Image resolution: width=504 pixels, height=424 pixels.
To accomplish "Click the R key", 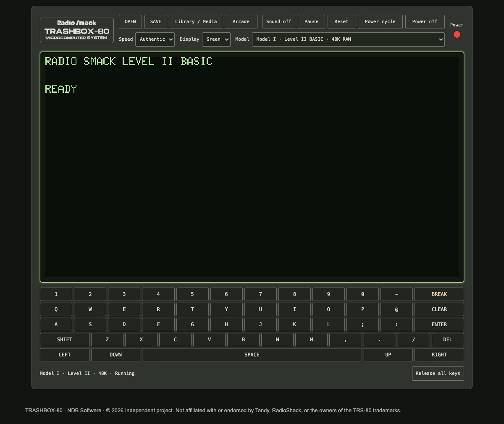I will pos(158,309).
